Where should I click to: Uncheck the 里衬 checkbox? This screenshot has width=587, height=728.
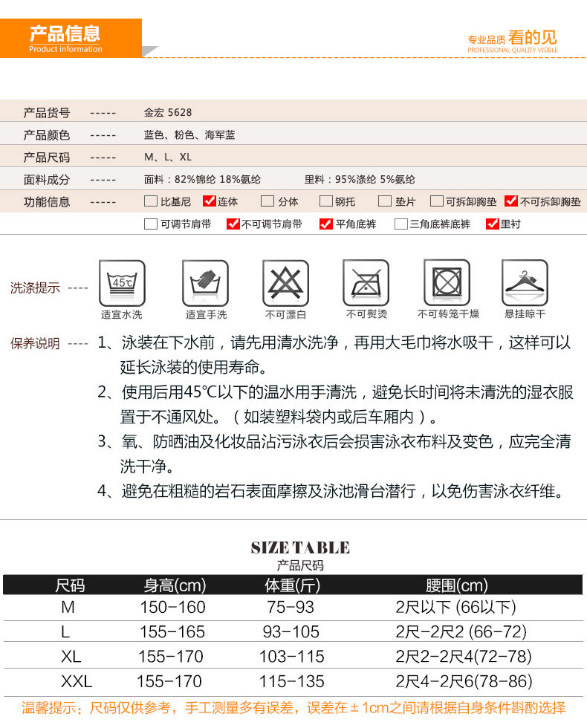(492, 224)
